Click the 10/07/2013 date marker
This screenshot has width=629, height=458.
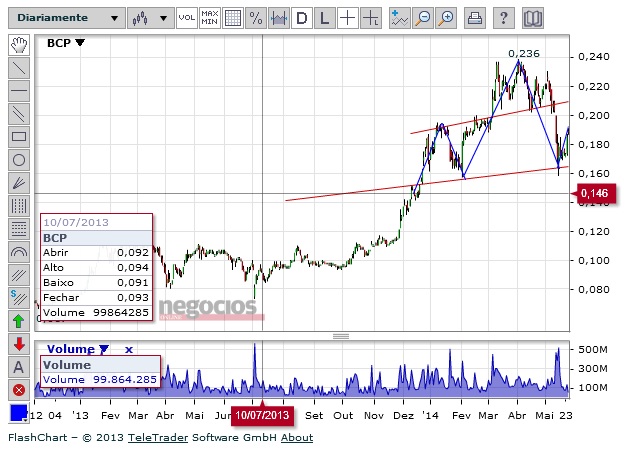262,415
